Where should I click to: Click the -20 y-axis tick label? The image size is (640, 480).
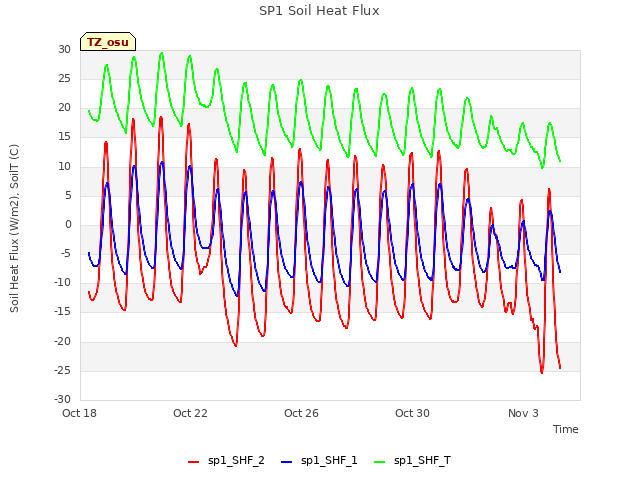(62, 341)
